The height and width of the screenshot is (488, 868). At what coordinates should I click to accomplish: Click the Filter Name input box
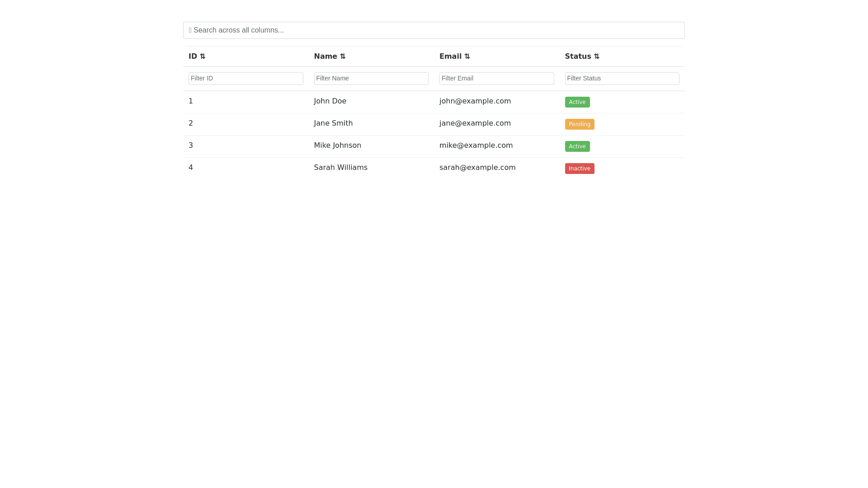[371, 79]
